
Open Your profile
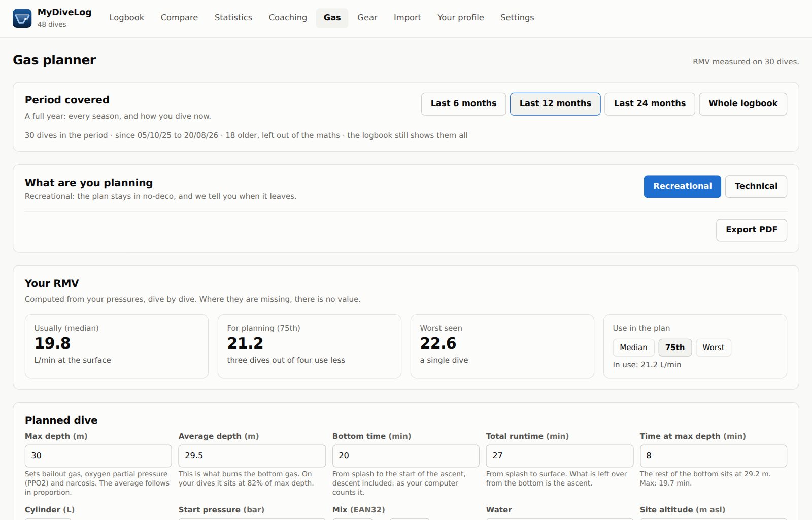point(460,18)
